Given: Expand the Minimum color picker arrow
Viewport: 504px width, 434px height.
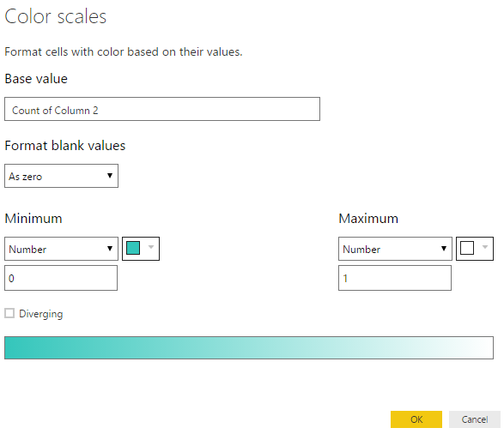Looking at the screenshot, I should 151,247.
